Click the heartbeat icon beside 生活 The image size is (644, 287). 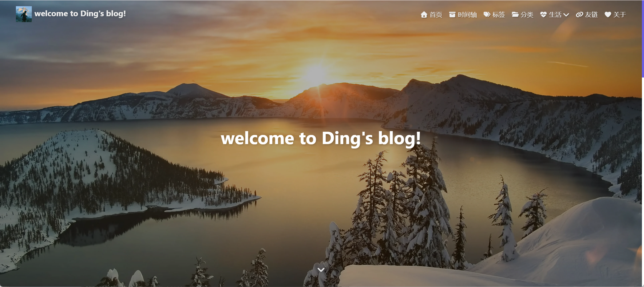[543, 14]
